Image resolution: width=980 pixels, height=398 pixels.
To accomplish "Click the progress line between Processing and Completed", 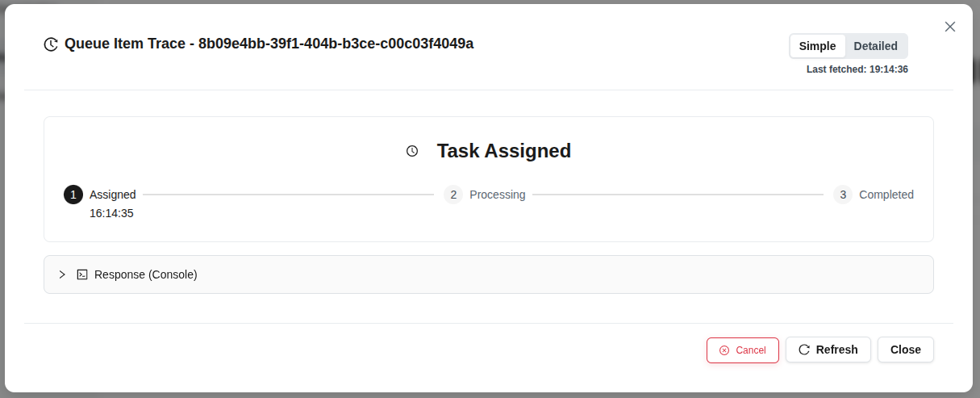I will pos(678,195).
